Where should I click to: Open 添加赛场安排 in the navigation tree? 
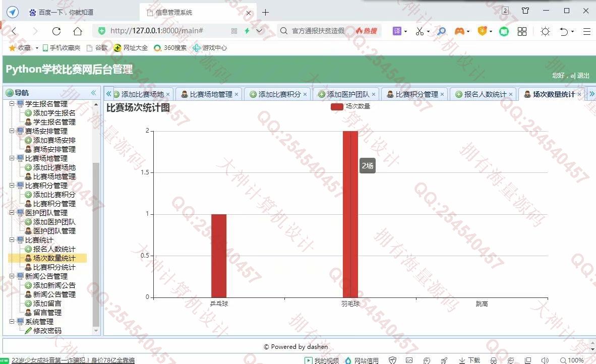pos(54,140)
